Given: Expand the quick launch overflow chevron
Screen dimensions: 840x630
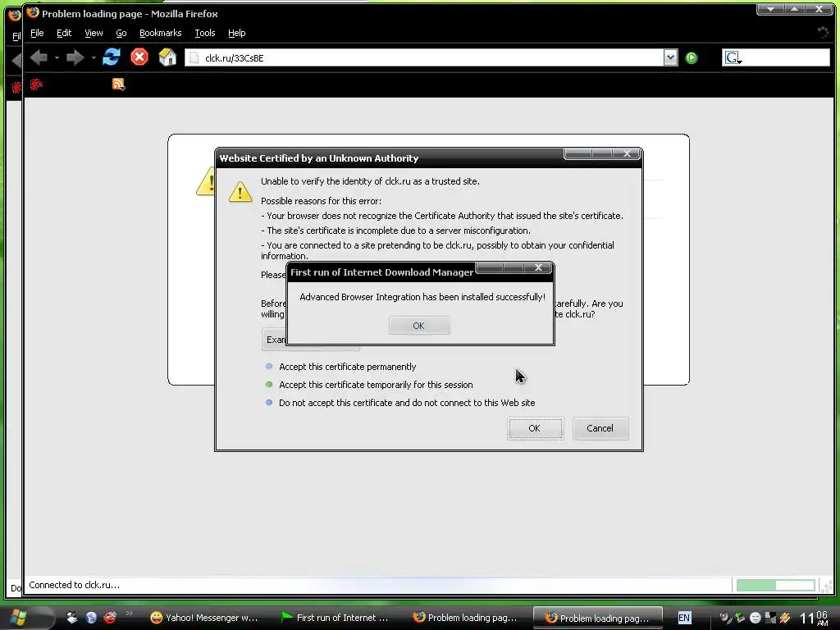Looking at the screenshot, I should coord(129,614).
